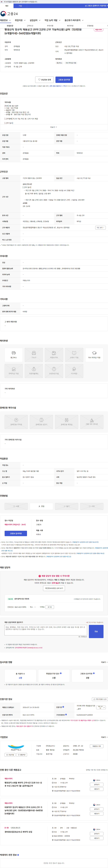Image resolution: width=108 pixels, height=868 pixels.
Task: Select the 장애인용 주차장 icon
Action: [16, 422]
